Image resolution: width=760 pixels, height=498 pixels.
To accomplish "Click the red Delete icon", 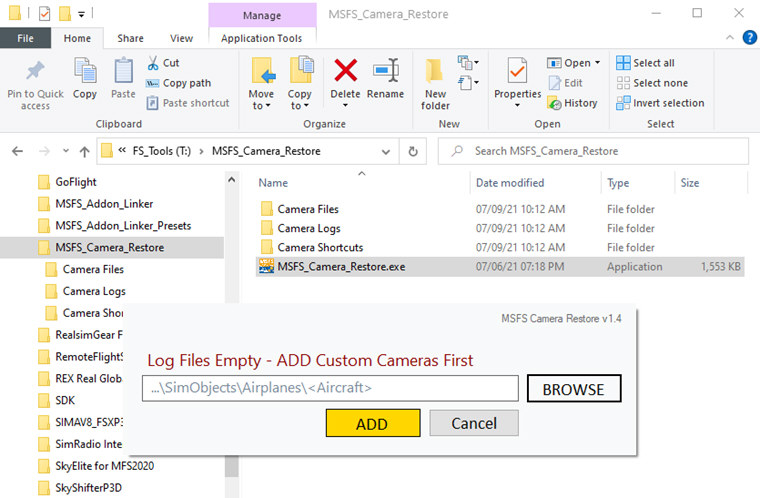I will (345, 71).
